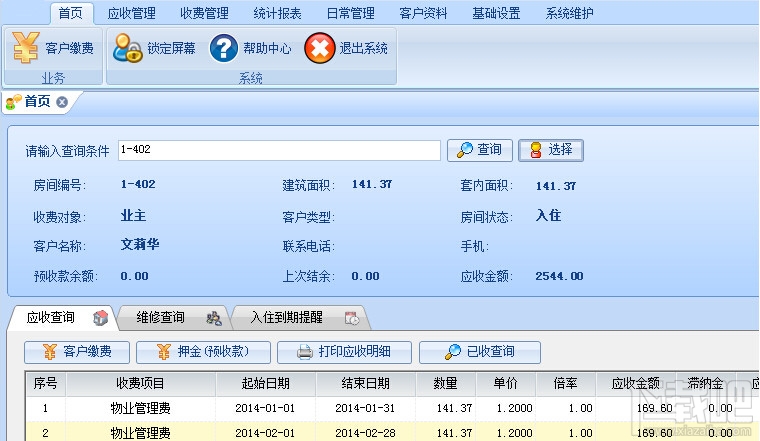Click tools icon on 维修查询 tab
Viewport: 760px width, 441px height.
[x=214, y=318]
